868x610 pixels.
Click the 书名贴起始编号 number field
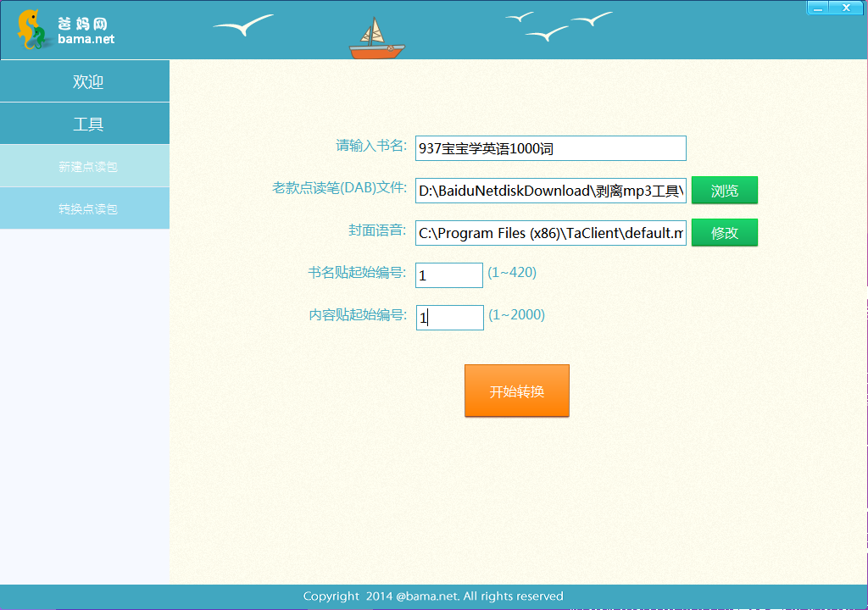448,274
